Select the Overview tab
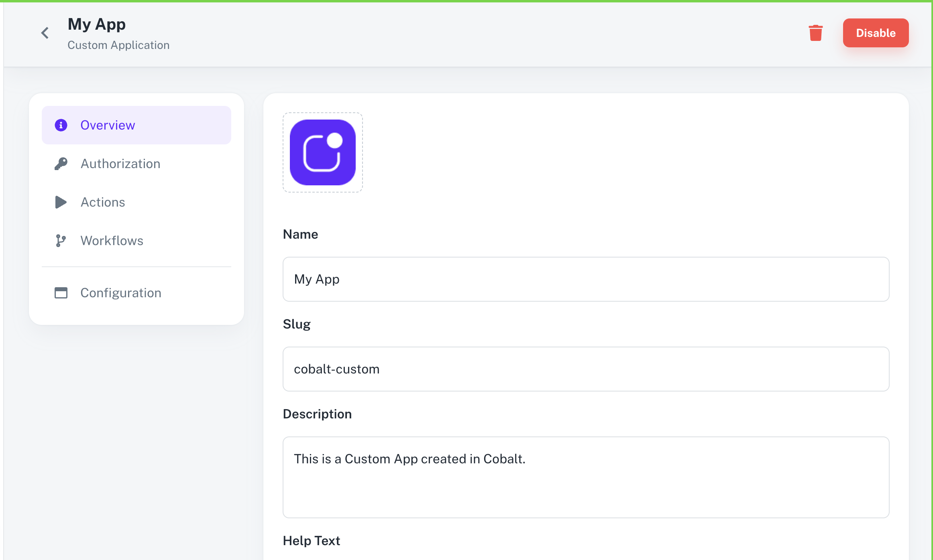Image resolution: width=933 pixels, height=560 pixels. [x=108, y=125]
